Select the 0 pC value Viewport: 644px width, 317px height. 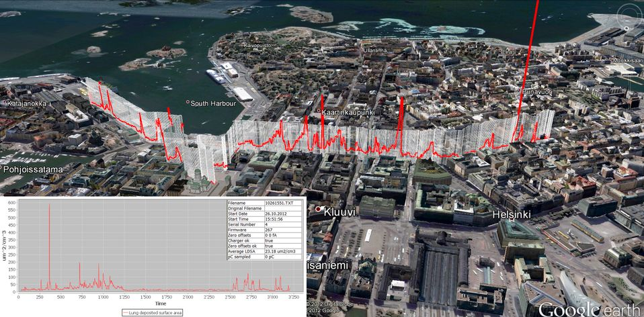pyautogui.click(x=270, y=257)
